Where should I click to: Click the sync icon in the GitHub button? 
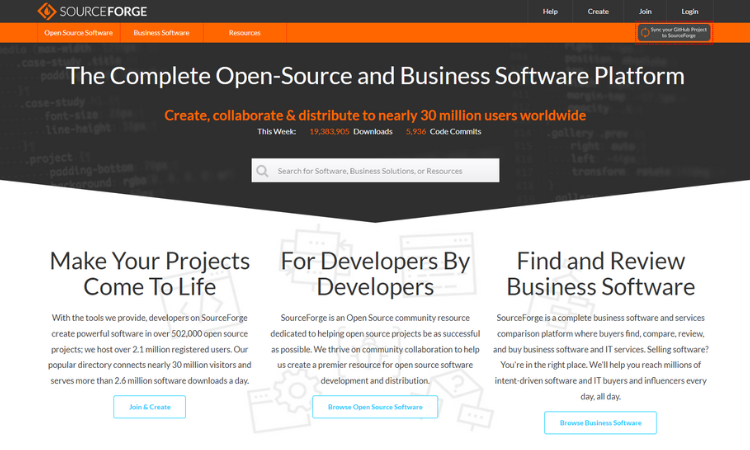[x=645, y=33]
